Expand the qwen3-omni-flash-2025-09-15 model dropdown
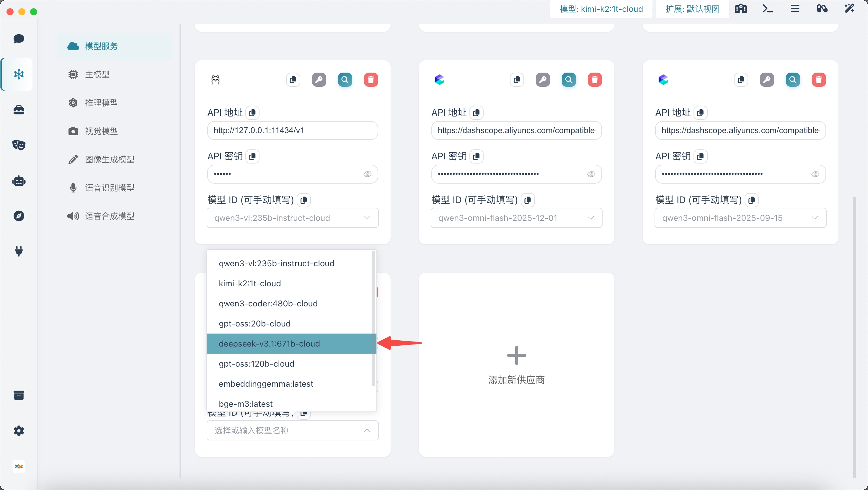The width and height of the screenshot is (868, 490). pos(815,218)
